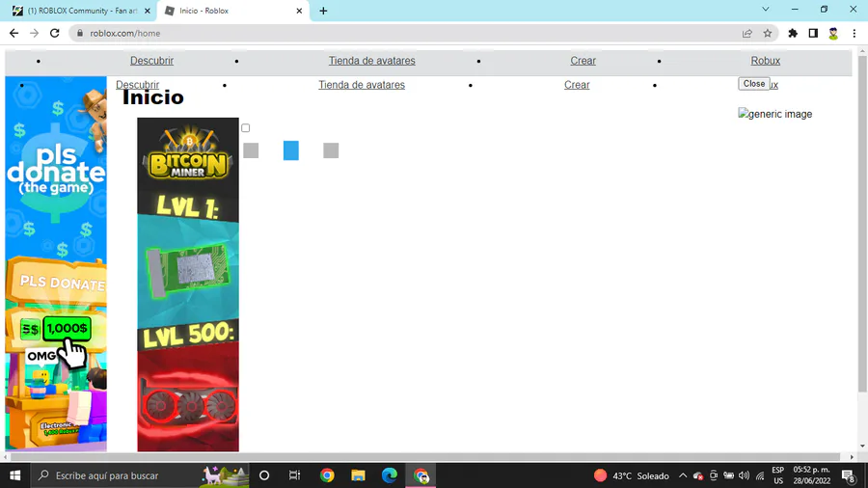
Task: Click the broken generic image
Action: pyautogui.click(x=775, y=114)
